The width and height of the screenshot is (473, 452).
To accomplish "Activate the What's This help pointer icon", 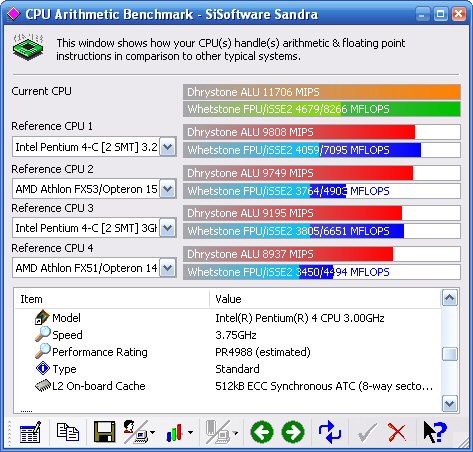I will click(x=435, y=432).
